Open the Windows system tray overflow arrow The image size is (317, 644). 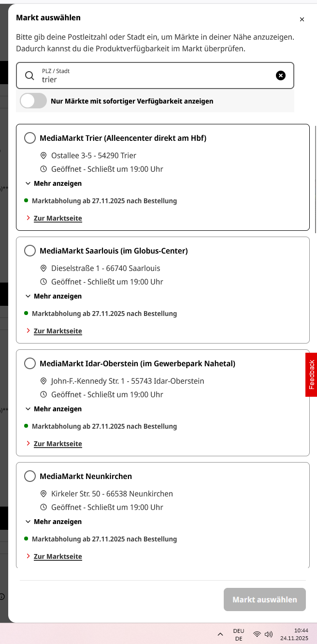[x=220, y=634]
